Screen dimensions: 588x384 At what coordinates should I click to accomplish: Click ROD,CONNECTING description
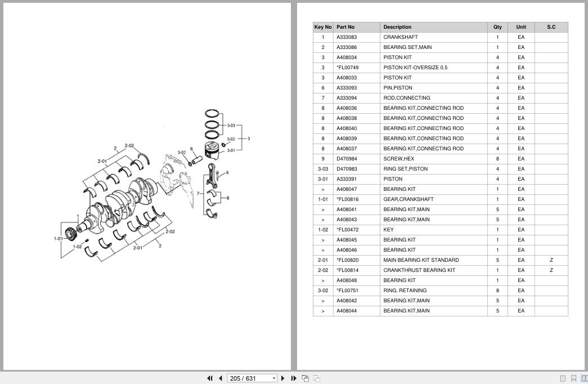(x=406, y=98)
